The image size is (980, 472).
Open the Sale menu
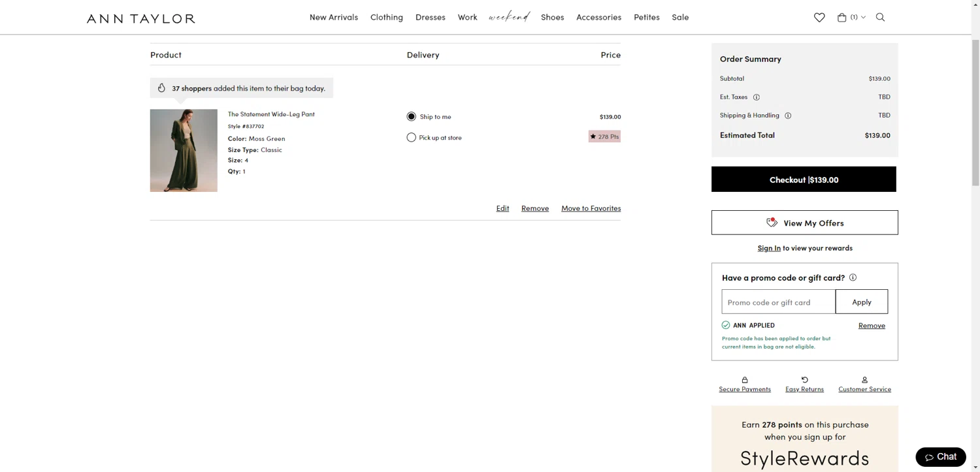tap(680, 17)
